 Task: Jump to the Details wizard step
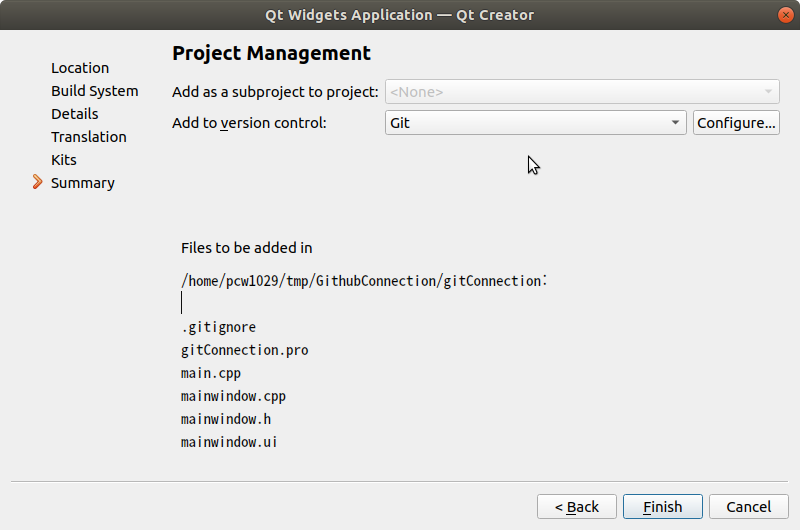(74, 114)
